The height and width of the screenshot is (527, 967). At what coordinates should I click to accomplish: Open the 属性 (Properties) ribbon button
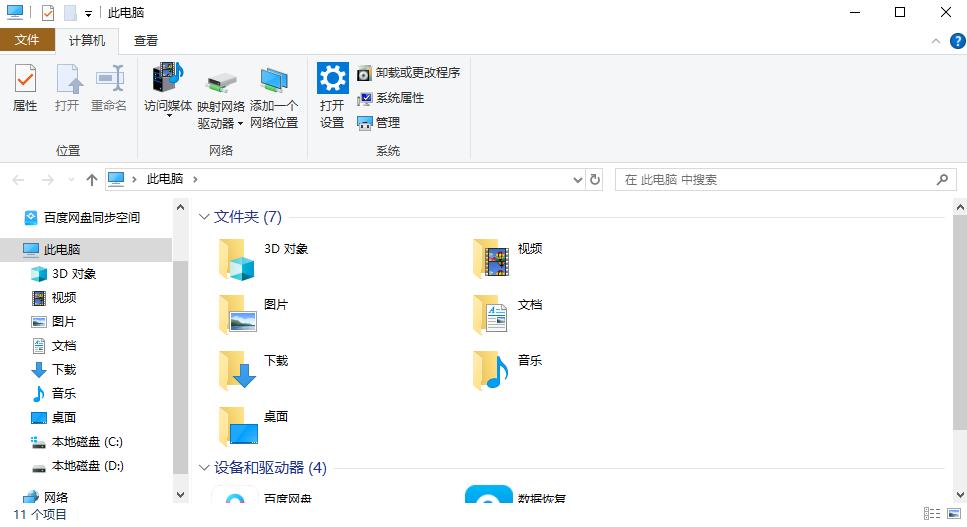click(25, 88)
